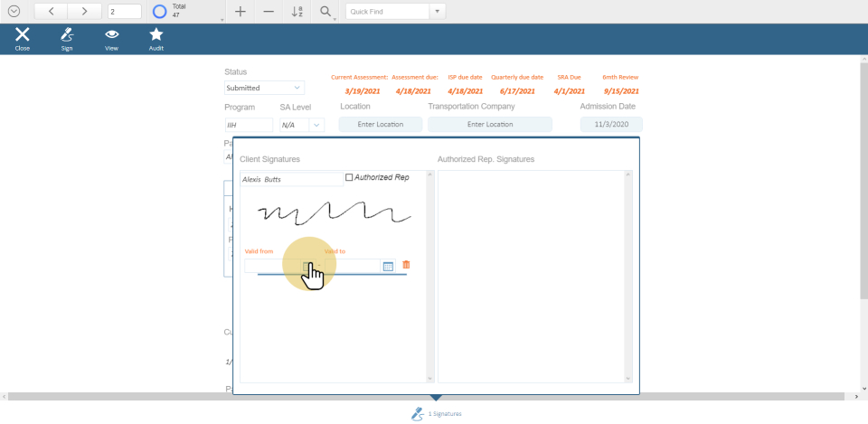Click the Quick Find search field
This screenshot has height=424, width=868.
(x=387, y=12)
